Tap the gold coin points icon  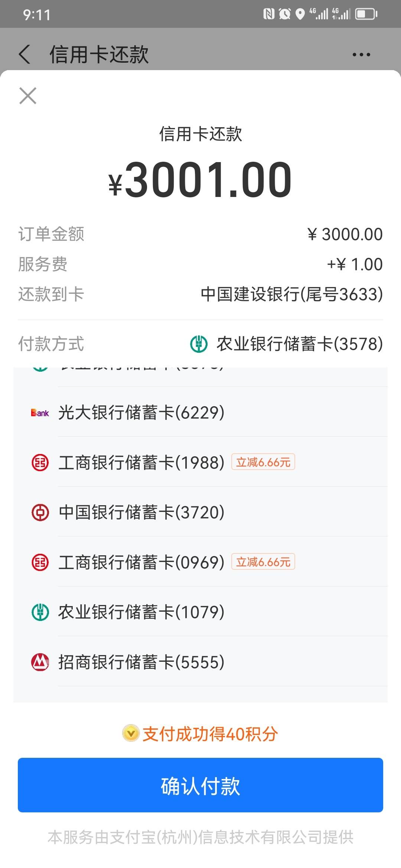[131, 733]
